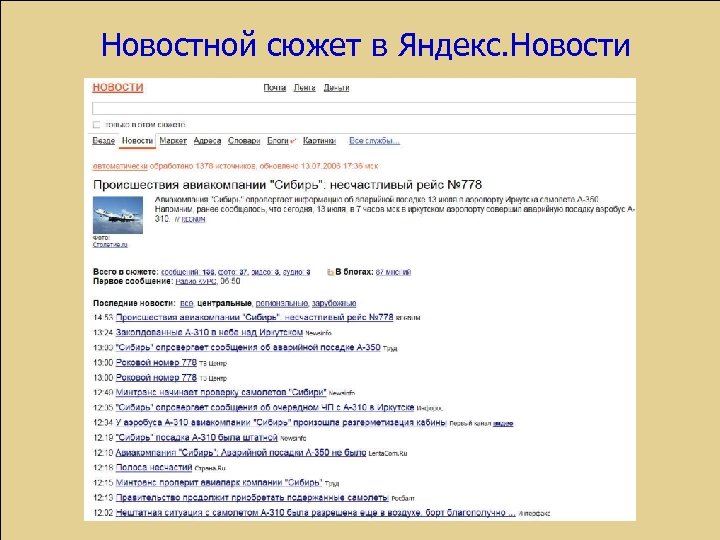This screenshot has width=720, height=540.
Task: Tick the 'только в этом сюжете' checkbox
Action: tap(96, 124)
